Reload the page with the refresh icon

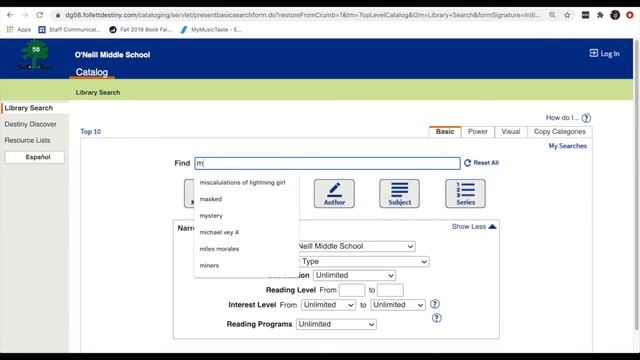40,15
